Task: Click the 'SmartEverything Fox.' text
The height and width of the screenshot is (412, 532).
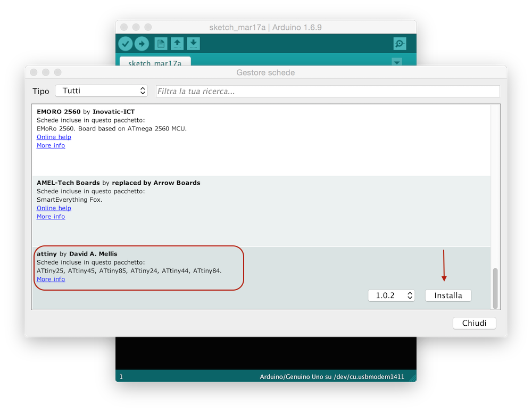Action: 70,200
